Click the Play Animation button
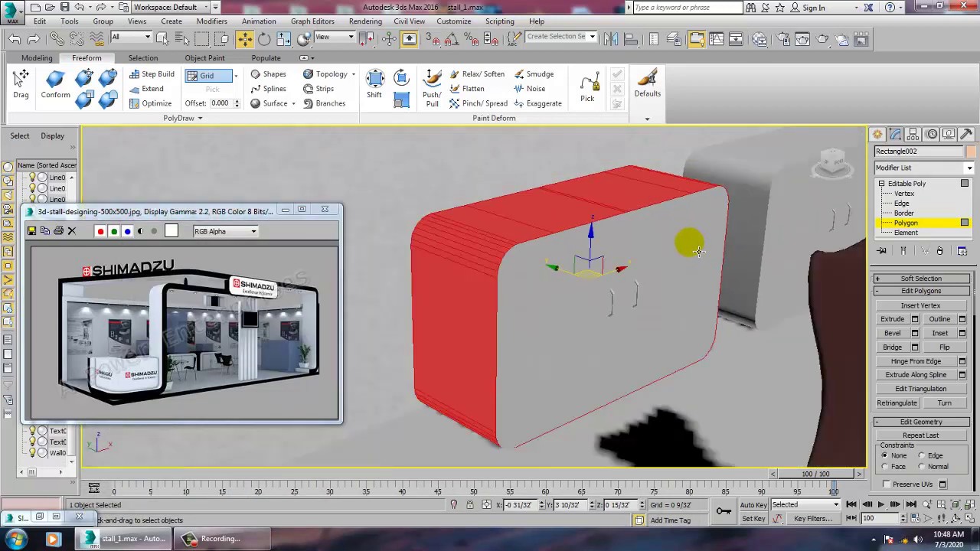This screenshot has height=551, width=980. pyautogui.click(x=880, y=504)
